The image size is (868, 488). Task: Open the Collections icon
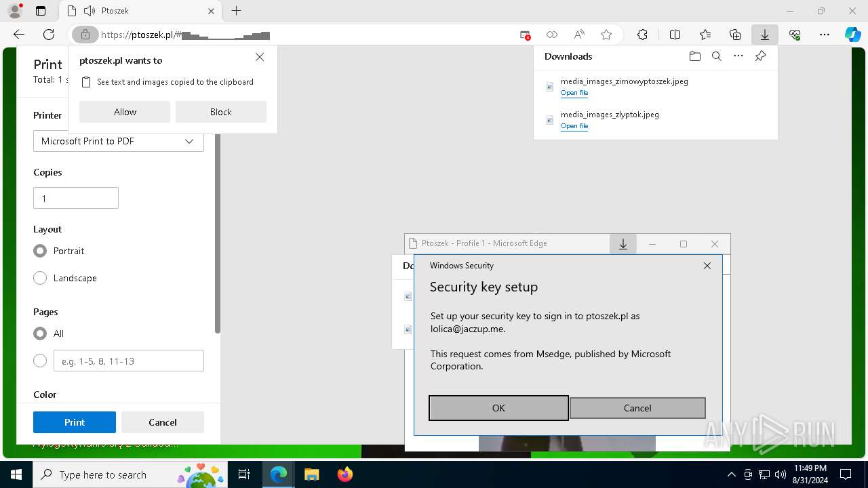(x=735, y=35)
